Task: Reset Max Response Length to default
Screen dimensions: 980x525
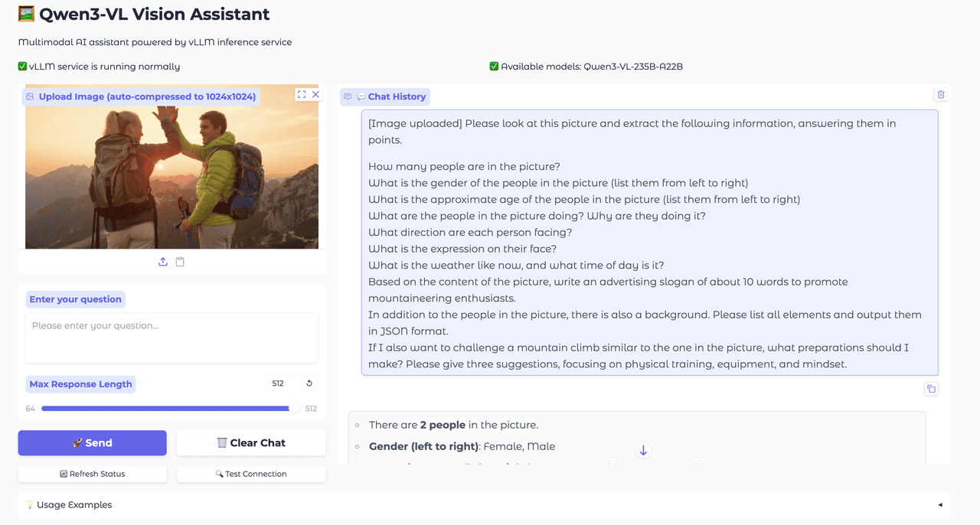Action: point(309,383)
